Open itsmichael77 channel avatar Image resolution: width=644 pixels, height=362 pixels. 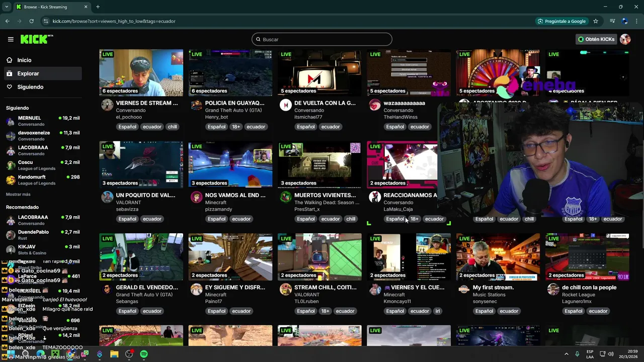tap(286, 105)
